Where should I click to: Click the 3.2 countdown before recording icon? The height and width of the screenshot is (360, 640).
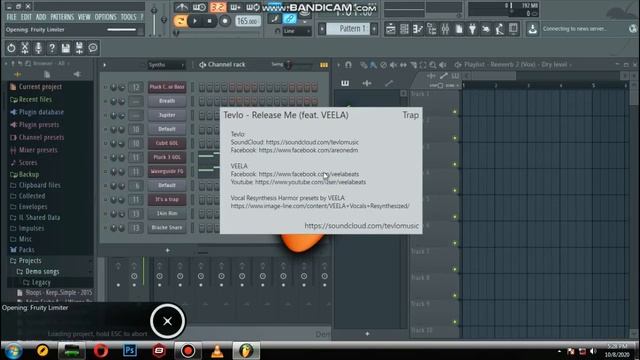[x=218, y=7]
